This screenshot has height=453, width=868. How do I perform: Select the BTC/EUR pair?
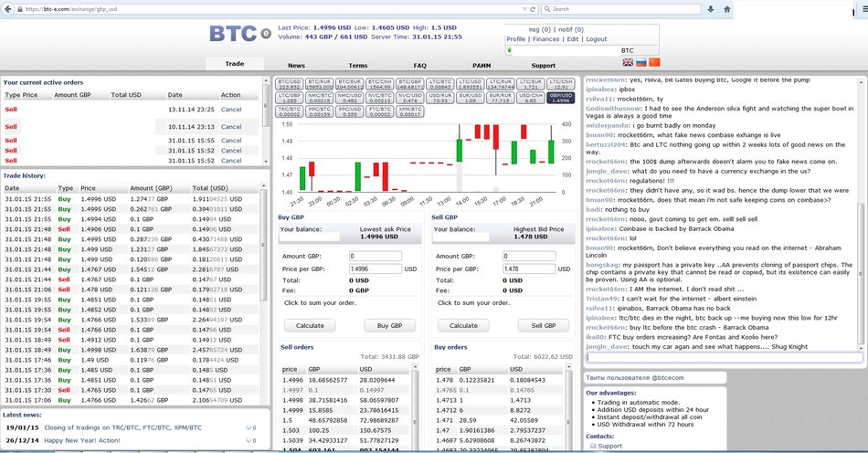coord(349,84)
